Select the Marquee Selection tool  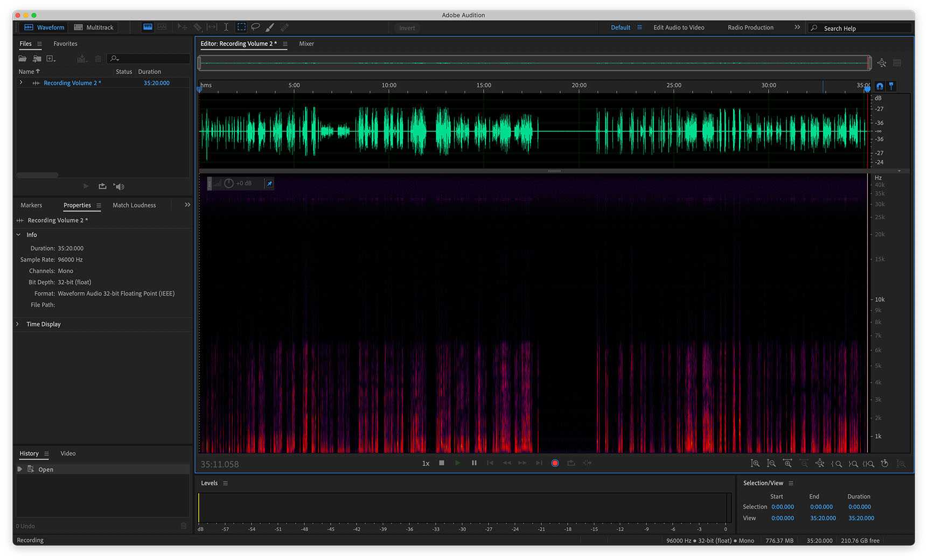coord(241,27)
